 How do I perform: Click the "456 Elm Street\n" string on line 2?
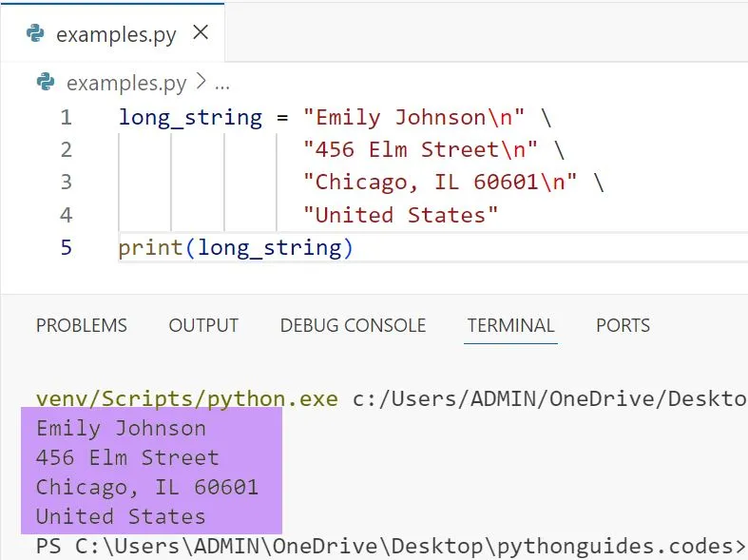click(419, 150)
